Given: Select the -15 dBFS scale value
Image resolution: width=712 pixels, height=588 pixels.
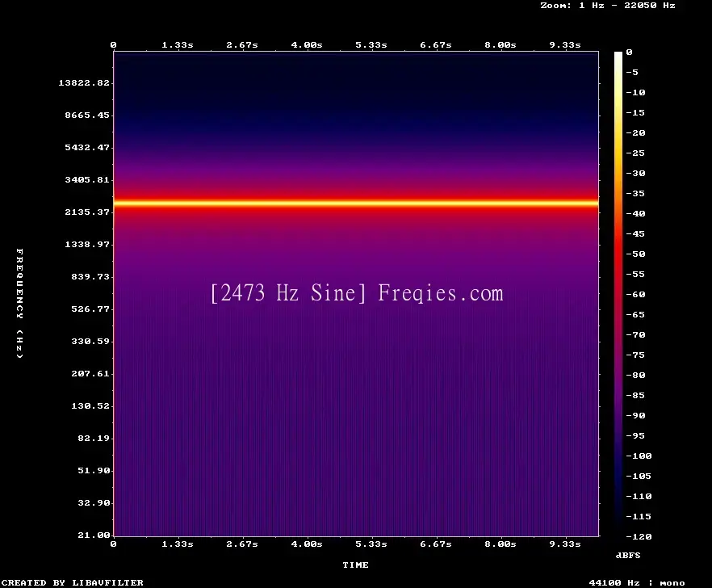Looking at the screenshot, I should 635,112.
